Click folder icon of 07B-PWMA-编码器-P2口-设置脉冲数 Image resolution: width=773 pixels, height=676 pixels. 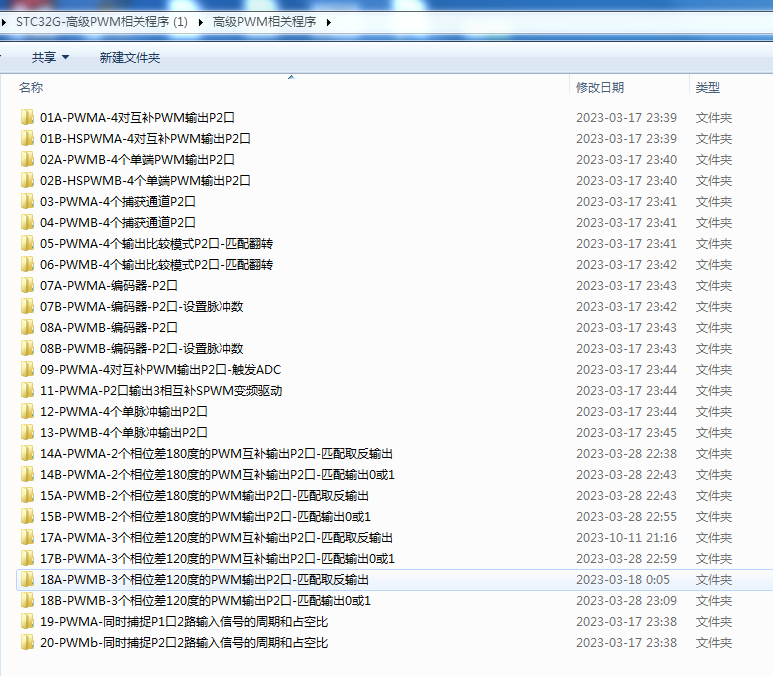28,307
